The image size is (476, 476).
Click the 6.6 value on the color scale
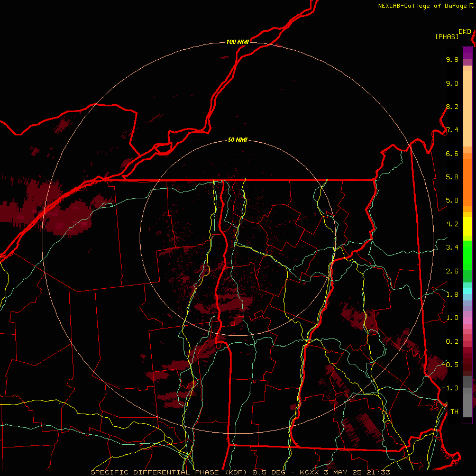tap(452, 154)
